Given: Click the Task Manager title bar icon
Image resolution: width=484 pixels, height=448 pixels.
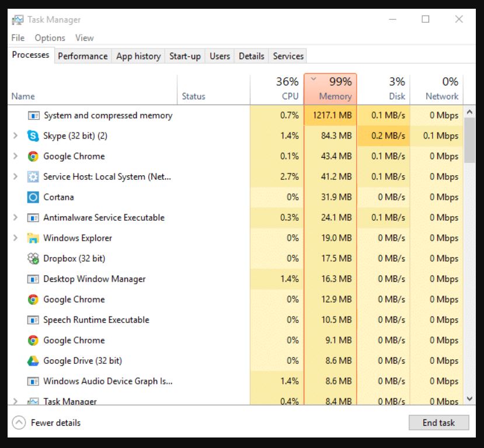Looking at the screenshot, I should coord(18,20).
